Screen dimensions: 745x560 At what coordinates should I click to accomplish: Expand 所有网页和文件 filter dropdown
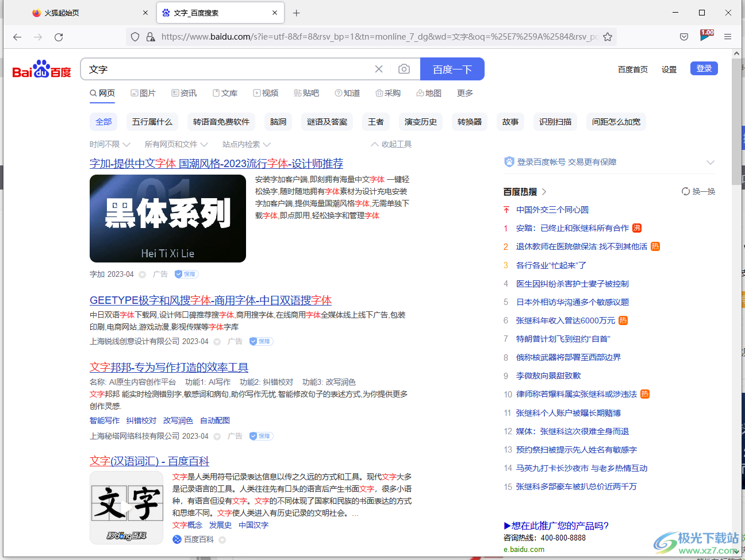click(x=176, y=144)
